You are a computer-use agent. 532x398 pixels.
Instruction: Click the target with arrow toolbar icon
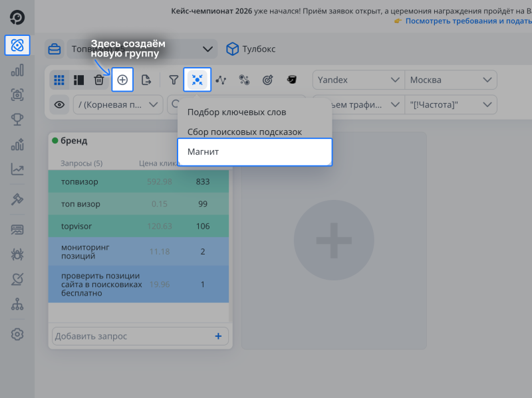268,80
